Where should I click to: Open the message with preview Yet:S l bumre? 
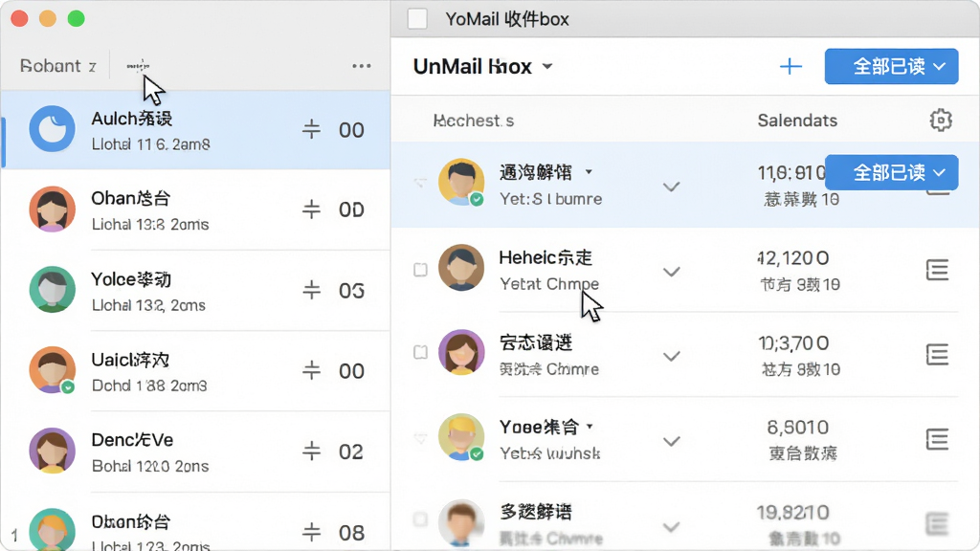[x=685, y=185]
